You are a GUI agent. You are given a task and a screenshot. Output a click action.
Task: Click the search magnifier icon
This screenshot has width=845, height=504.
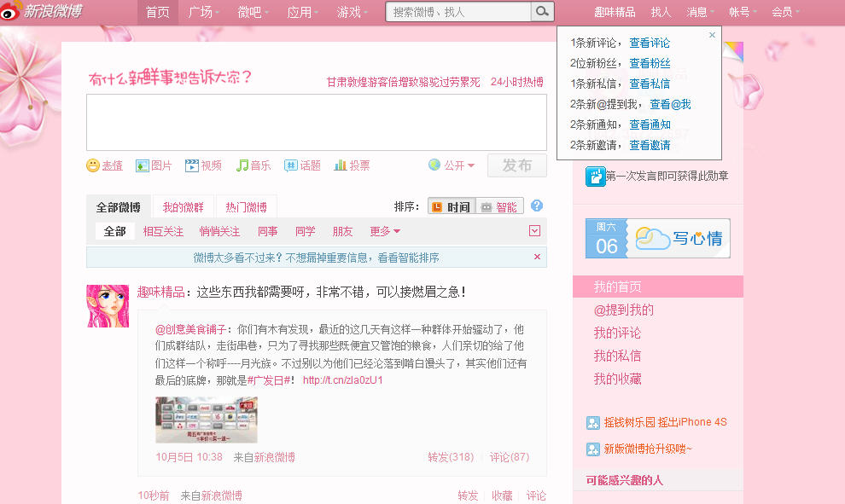[x=541, y=12]
